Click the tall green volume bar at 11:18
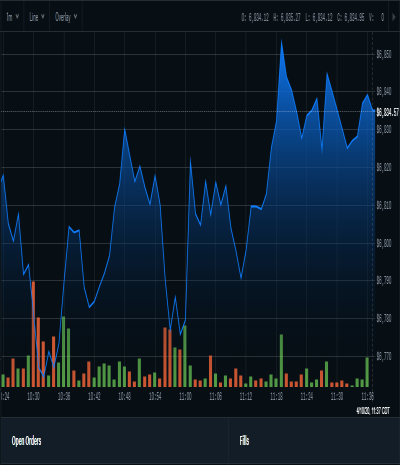400x465 pixels. point(281,361)
